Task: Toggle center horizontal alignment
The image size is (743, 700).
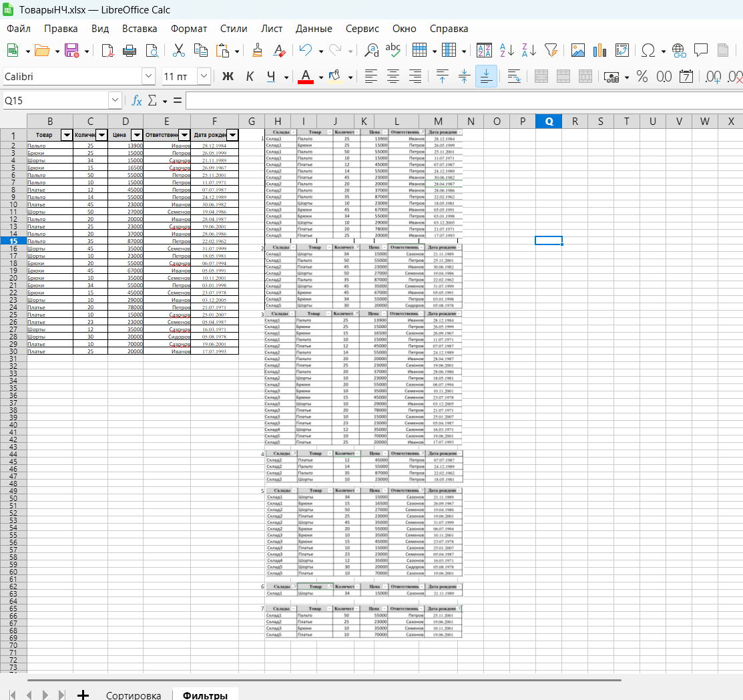Action: (x=393, y=76)
